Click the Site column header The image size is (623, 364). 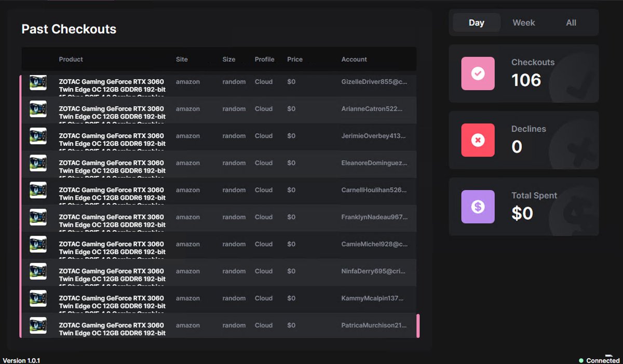point(182,59)
